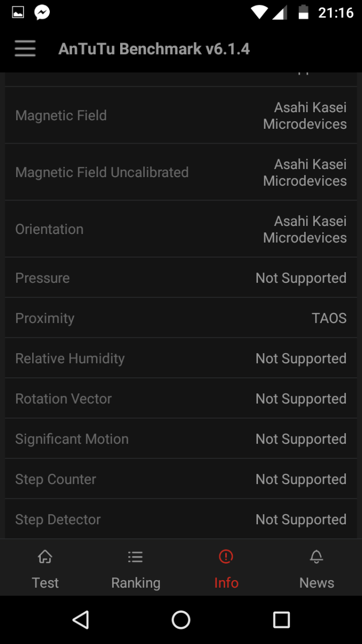
Task: Select the Relative Humidity row
Action: click(181, 358)
